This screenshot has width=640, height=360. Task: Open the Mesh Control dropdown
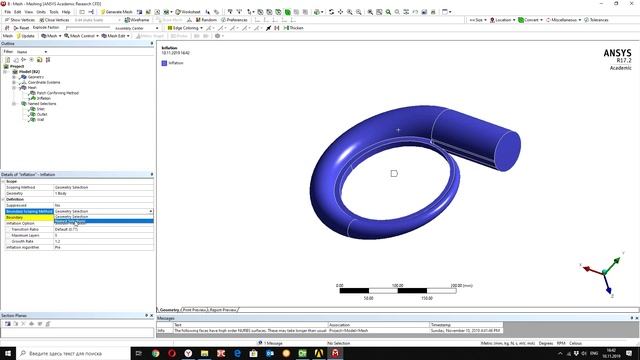click(81, 36)
